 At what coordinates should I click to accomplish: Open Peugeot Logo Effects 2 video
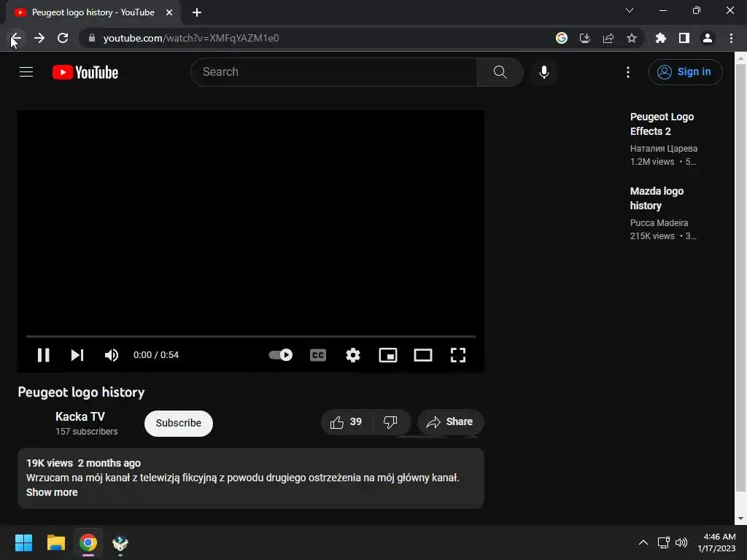tap(662, 124)
